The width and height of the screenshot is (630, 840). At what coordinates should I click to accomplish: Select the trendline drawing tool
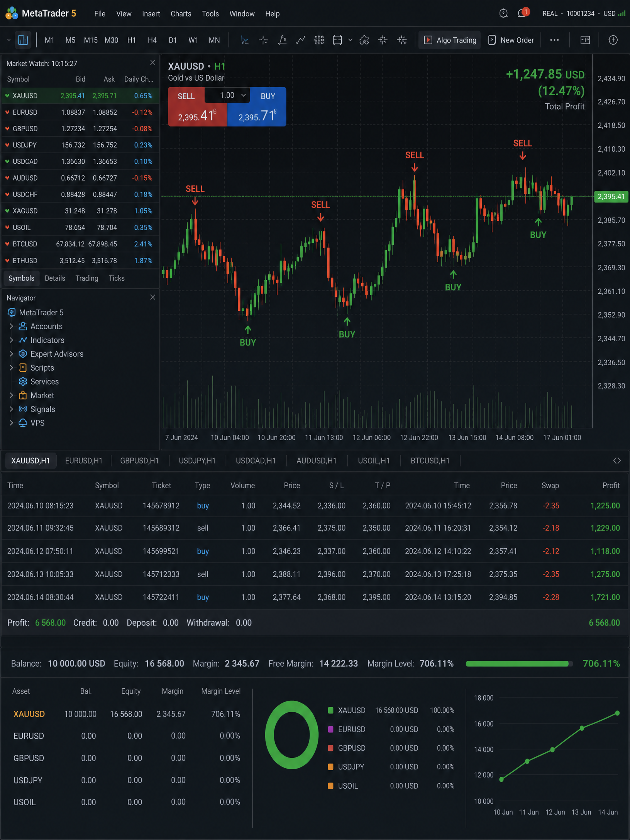coord(301,40)
